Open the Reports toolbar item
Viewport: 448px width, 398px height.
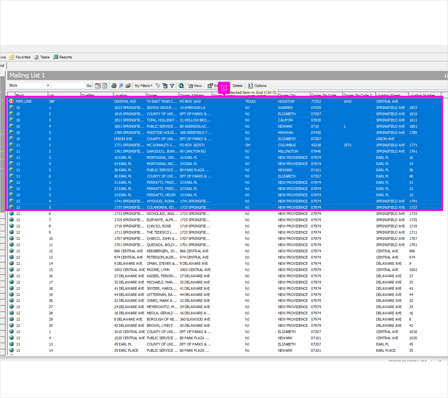63,57
